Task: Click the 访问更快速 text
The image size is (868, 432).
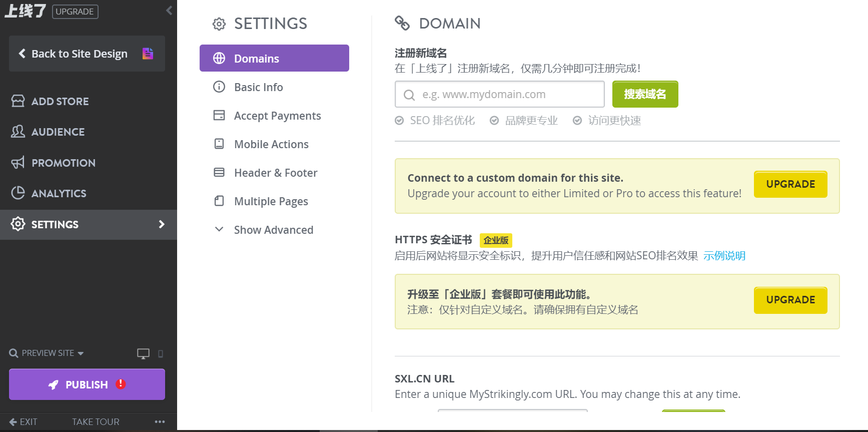Action: (614, 121)
